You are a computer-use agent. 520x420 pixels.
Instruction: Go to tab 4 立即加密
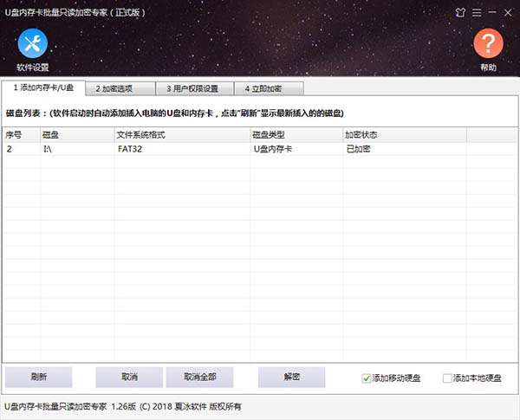point(269,88)
